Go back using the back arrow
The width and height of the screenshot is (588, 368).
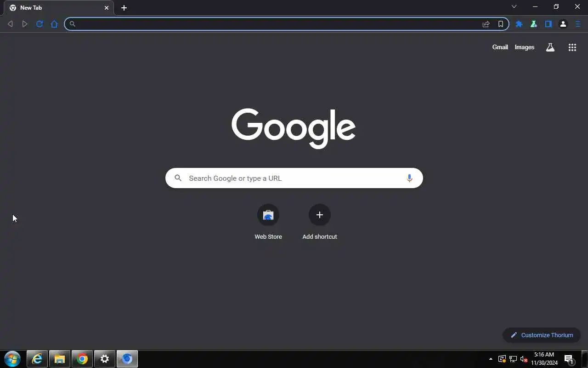click(10, 24)
